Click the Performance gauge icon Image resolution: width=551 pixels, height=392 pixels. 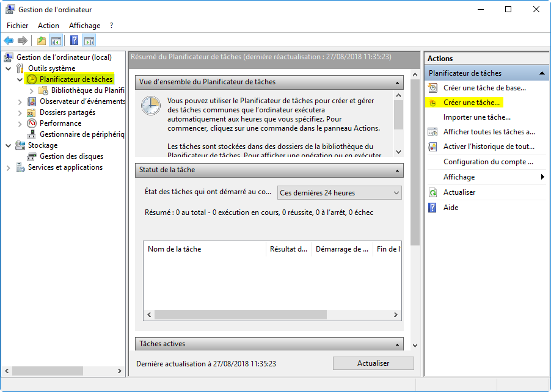click(32, 123)
